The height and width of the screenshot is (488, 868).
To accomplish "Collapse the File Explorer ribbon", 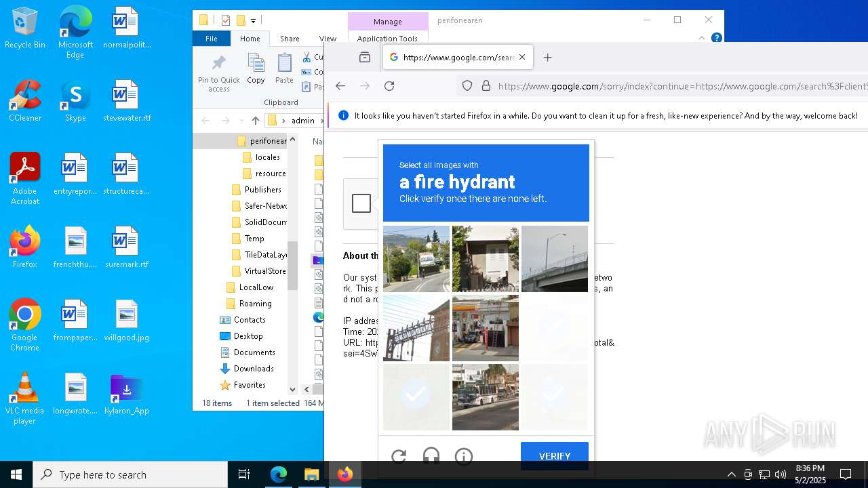I will 701,39.
